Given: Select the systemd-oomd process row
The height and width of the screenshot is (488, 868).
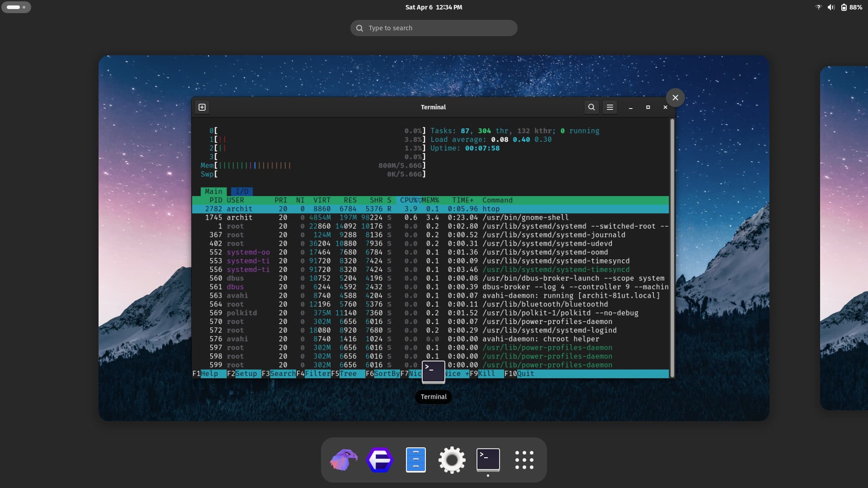Looking at the screenshot, I should 430,252.
